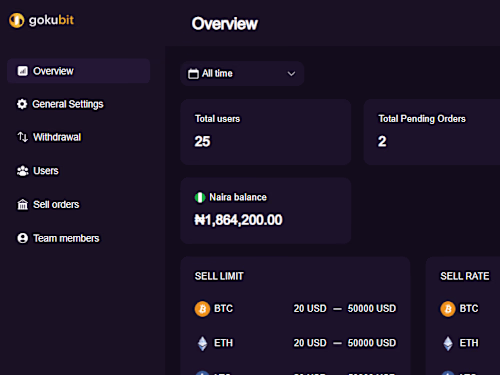Click the Nigerian flag icon by Naira balance

click(200, 197)
